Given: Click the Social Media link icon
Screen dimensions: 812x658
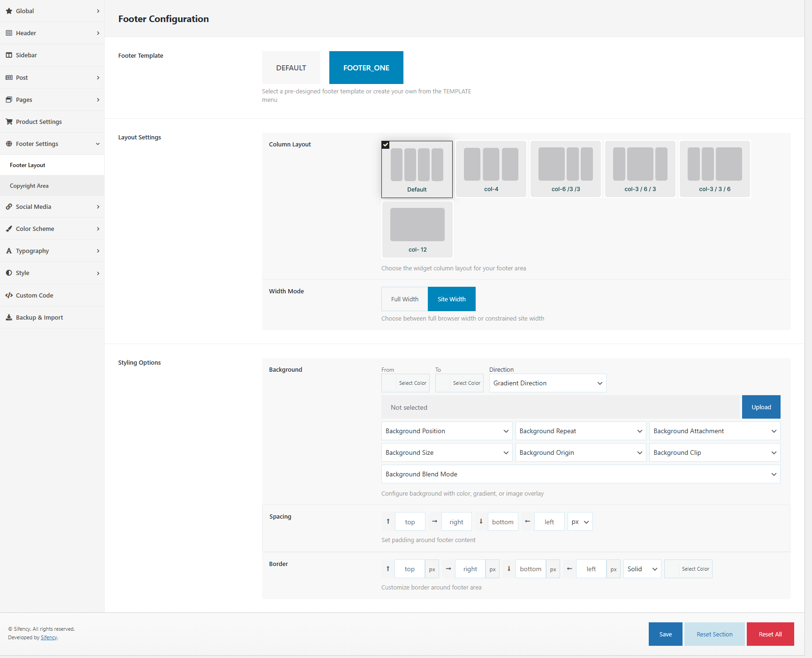Looking at the screenshot, I should (9, 207).
